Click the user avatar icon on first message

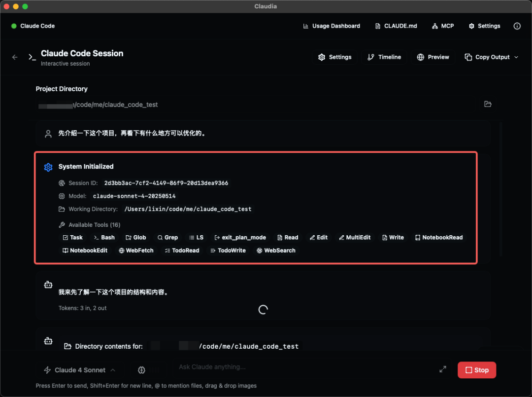coord(48,134)
